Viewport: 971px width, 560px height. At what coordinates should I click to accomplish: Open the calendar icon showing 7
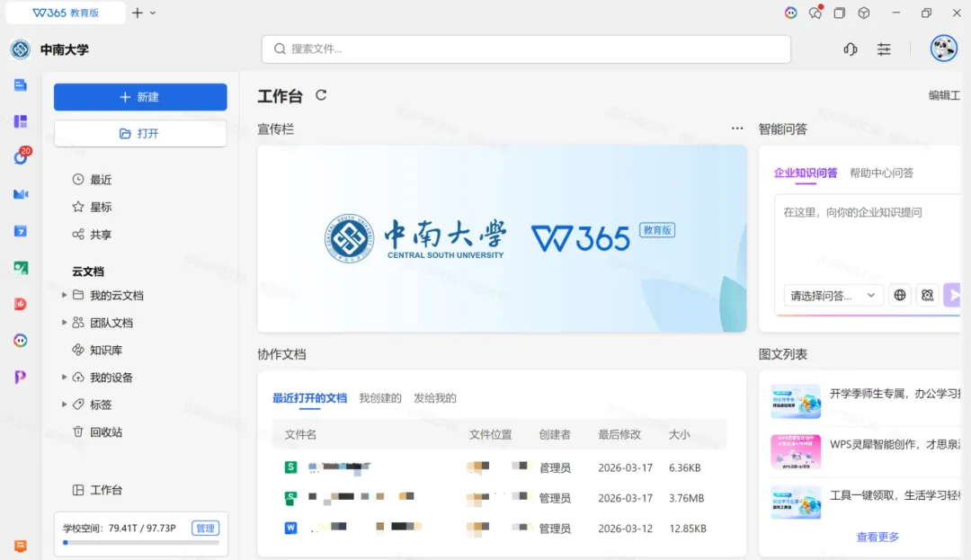coord(21,231)
